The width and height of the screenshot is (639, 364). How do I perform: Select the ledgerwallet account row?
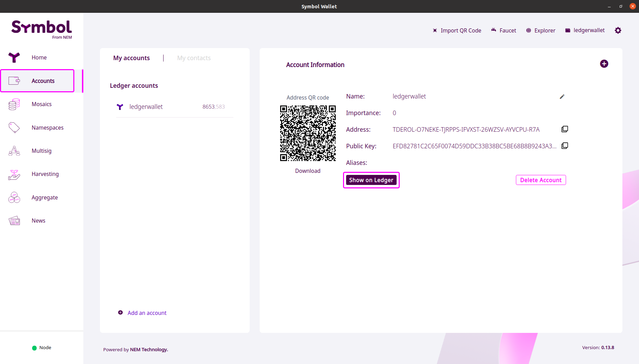click(x=175, y=107)
